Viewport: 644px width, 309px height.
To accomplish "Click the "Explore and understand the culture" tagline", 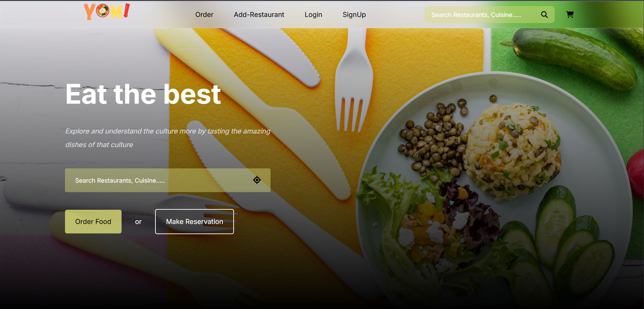I will [168, 138].
